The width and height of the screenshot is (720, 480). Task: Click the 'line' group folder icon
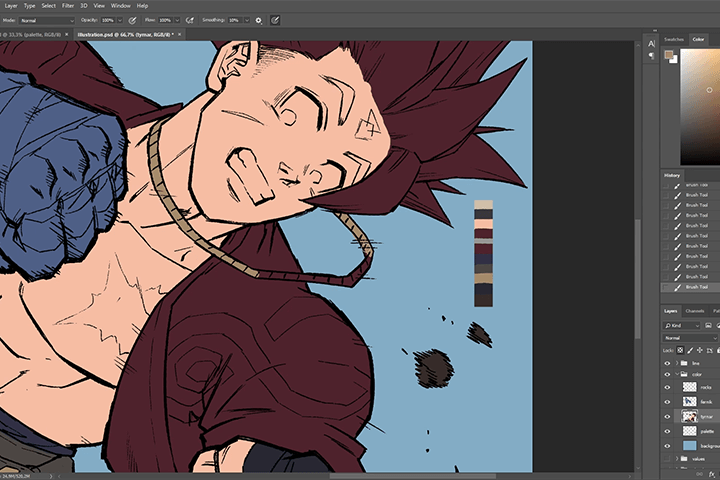pos(684,363)
